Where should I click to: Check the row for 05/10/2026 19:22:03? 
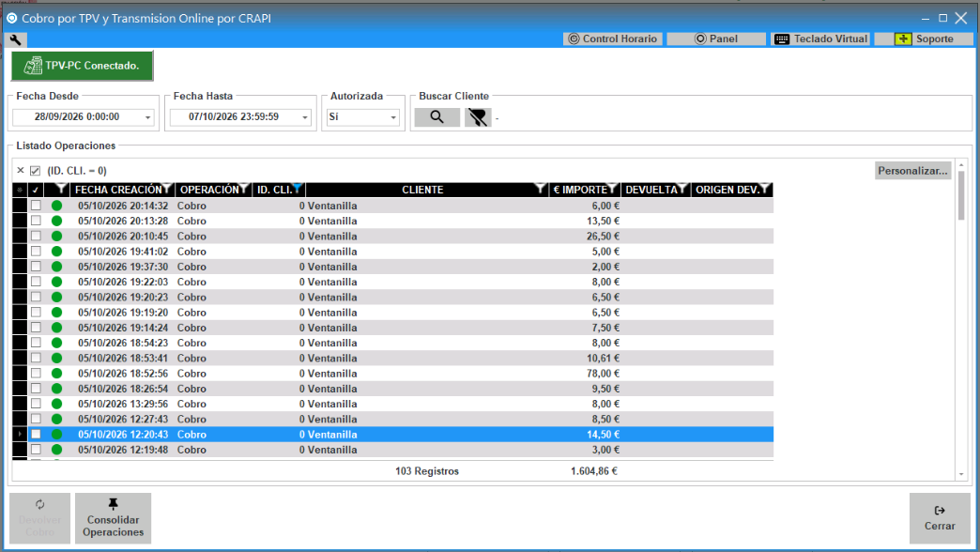coord(37,282)
